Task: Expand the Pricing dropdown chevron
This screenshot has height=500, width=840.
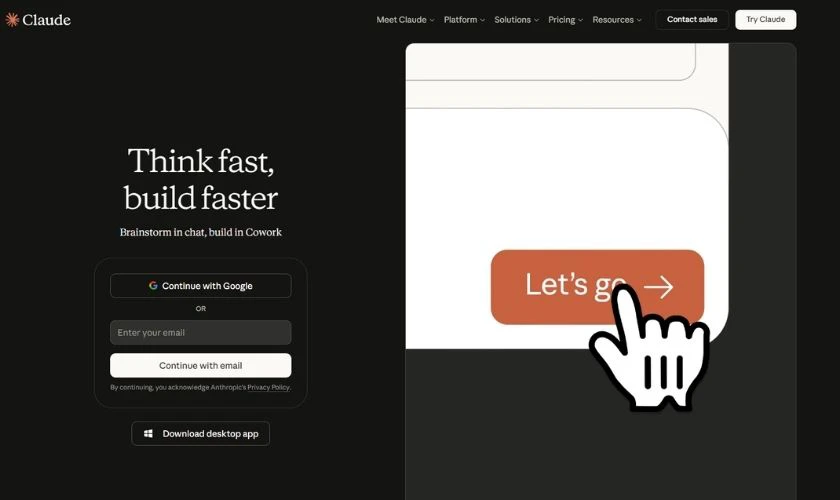Action: point(580,20)
